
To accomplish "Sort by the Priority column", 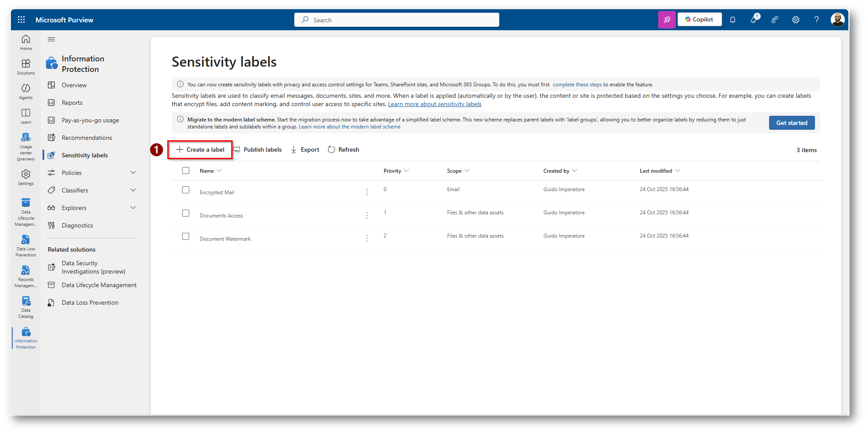I will click(x=396, y=171).
